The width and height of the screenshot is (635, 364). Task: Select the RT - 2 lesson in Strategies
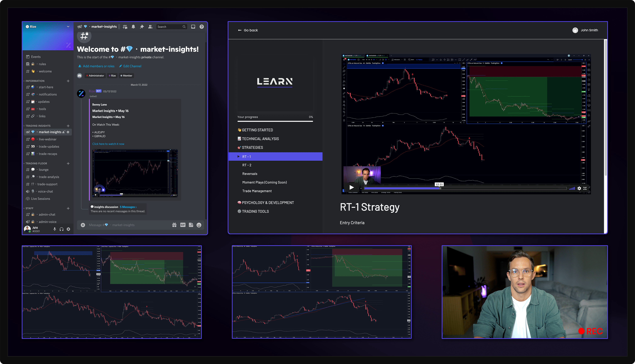[x=247, y=165]
